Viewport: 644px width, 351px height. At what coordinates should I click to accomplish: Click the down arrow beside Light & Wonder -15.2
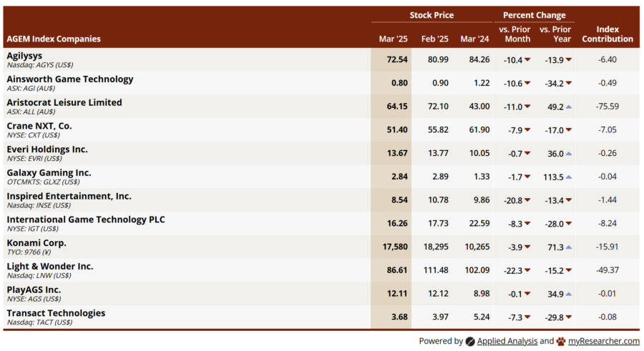pos(568,270)
